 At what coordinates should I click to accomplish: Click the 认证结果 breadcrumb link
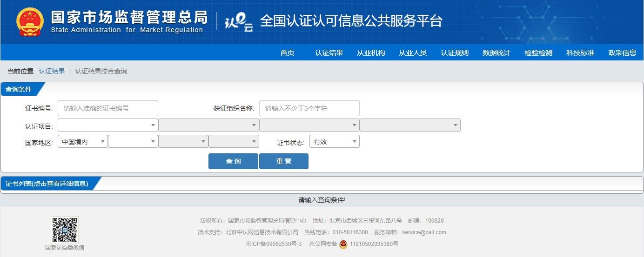click(x=52, y=71)
